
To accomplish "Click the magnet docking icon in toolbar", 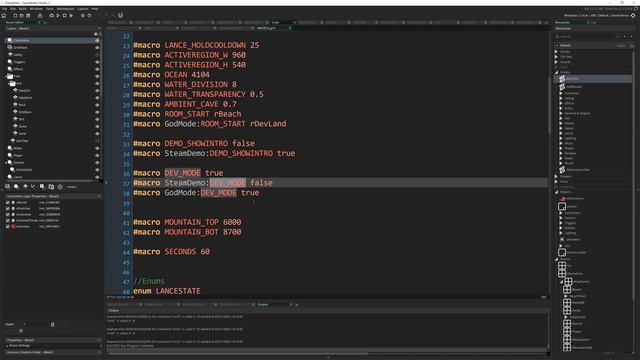I will pos(120,16).
